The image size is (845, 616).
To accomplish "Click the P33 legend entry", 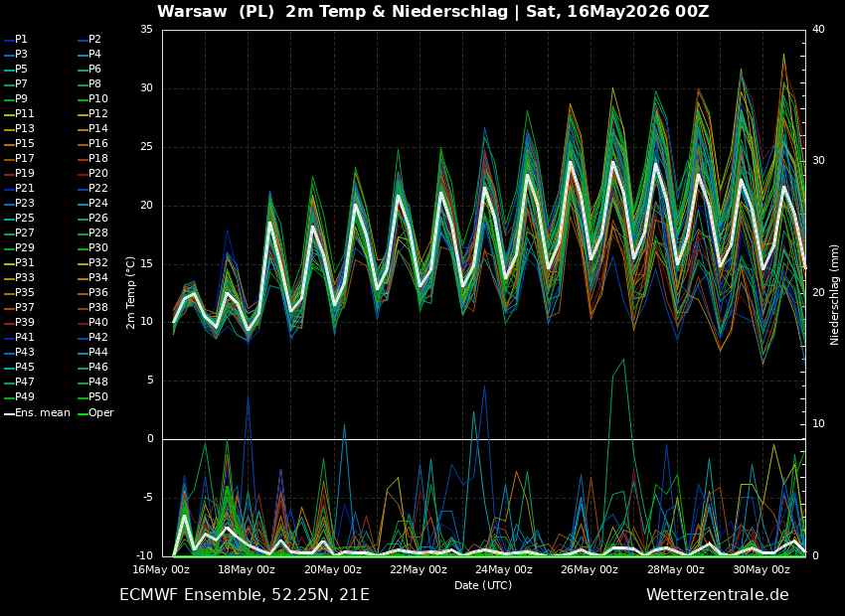I will (x=19, y=278).
